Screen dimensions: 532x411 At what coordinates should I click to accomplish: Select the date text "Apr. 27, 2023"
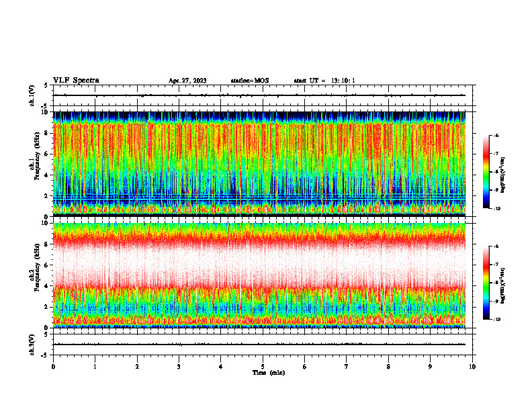[x=187, y=81]
